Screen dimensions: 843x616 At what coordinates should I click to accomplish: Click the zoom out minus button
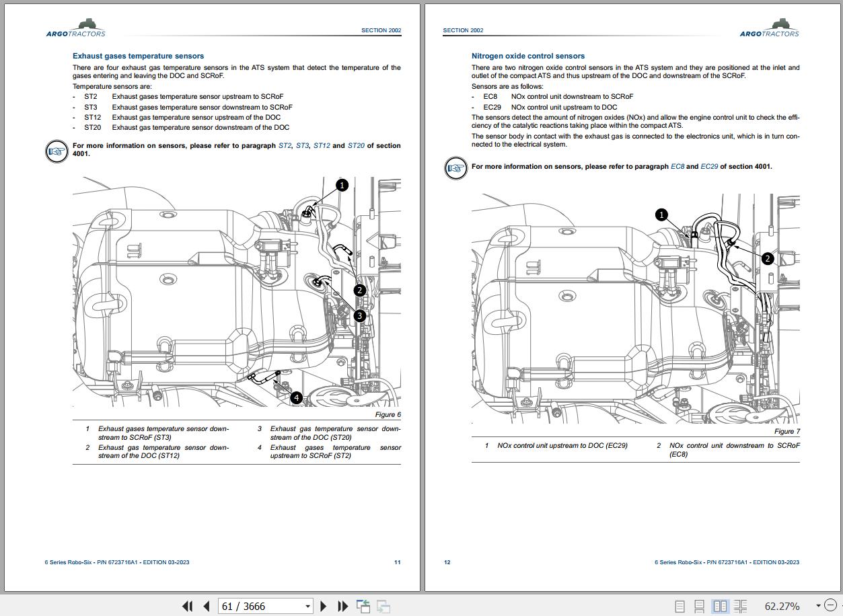[832, 606]
